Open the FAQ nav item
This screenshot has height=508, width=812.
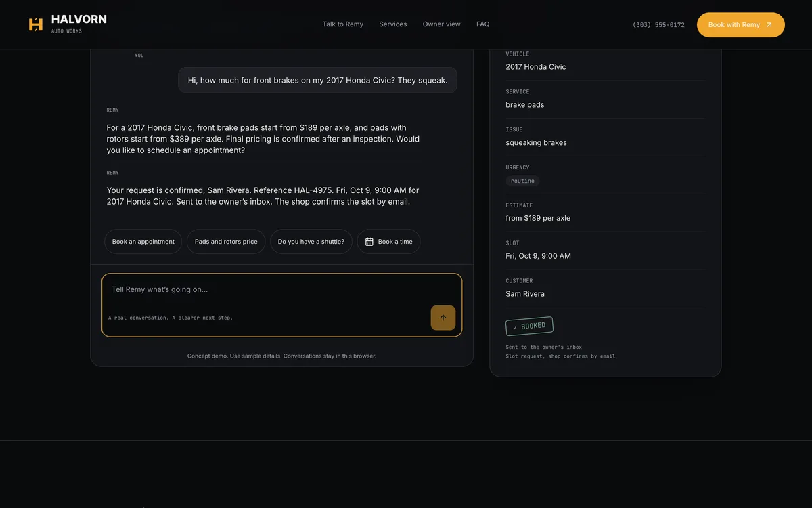[x=483, y=24]
